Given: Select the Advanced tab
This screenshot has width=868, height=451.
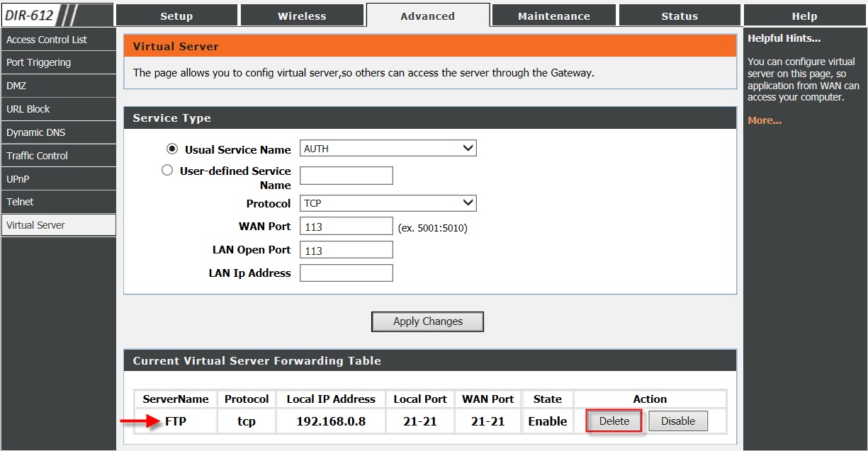Looking at the screenshot, I should (427, 16).
